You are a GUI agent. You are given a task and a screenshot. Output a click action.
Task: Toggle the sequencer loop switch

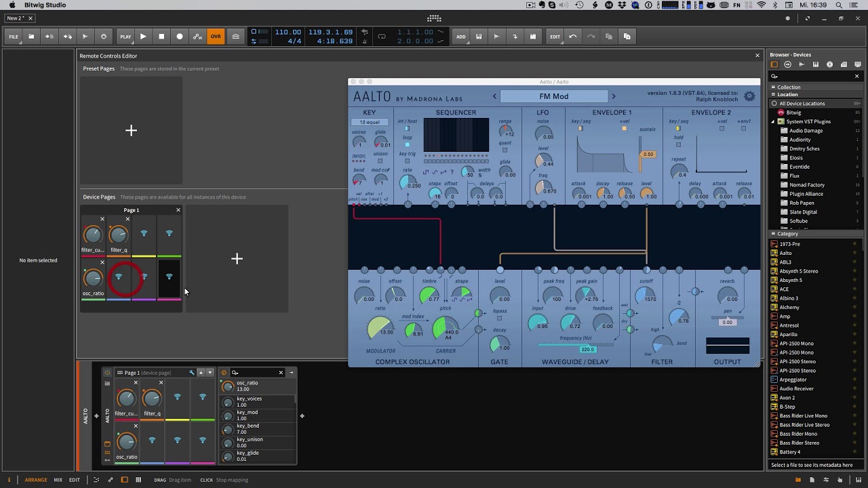coord(408,144)
